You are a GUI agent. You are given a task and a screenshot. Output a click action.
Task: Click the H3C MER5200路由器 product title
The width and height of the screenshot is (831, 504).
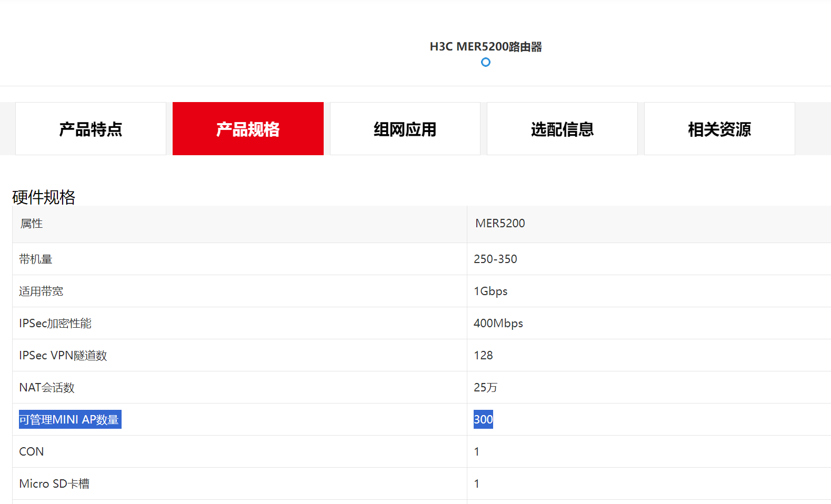click(x=486, y=47)
